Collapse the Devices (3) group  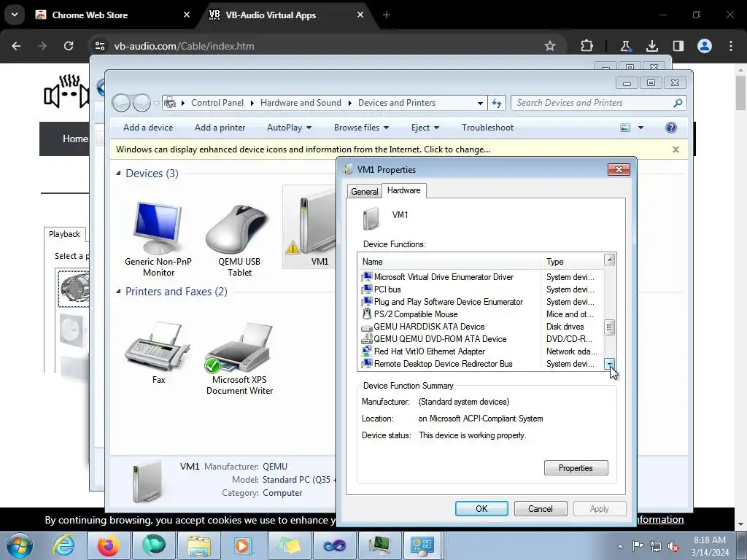pyautogui.click(x=118, y=174)
